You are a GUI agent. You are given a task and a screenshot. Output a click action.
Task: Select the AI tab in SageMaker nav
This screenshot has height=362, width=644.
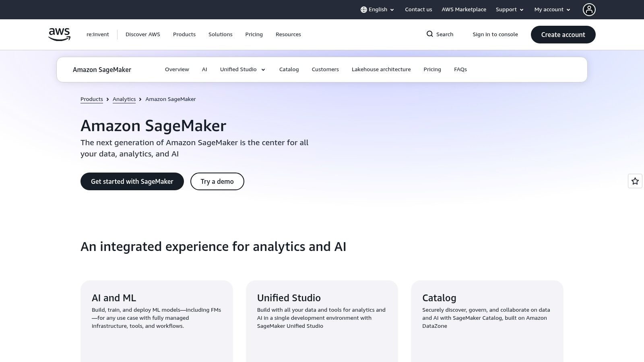click(x=204, y=70)
